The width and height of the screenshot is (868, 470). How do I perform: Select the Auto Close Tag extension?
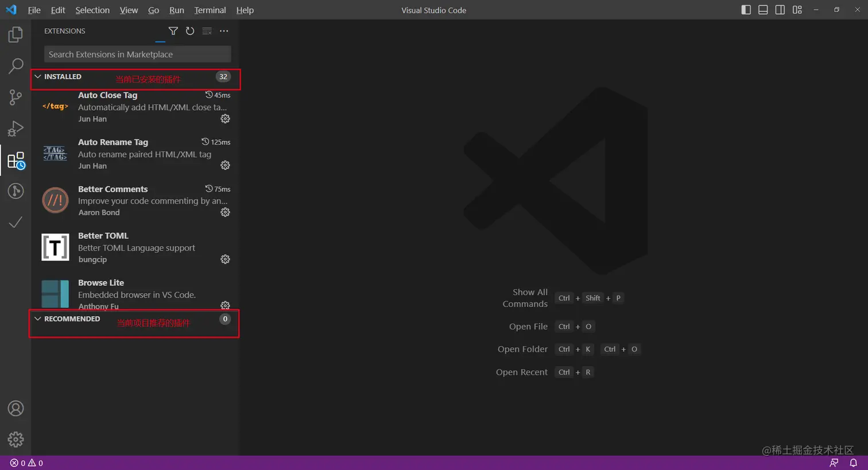tap(135, 107)
